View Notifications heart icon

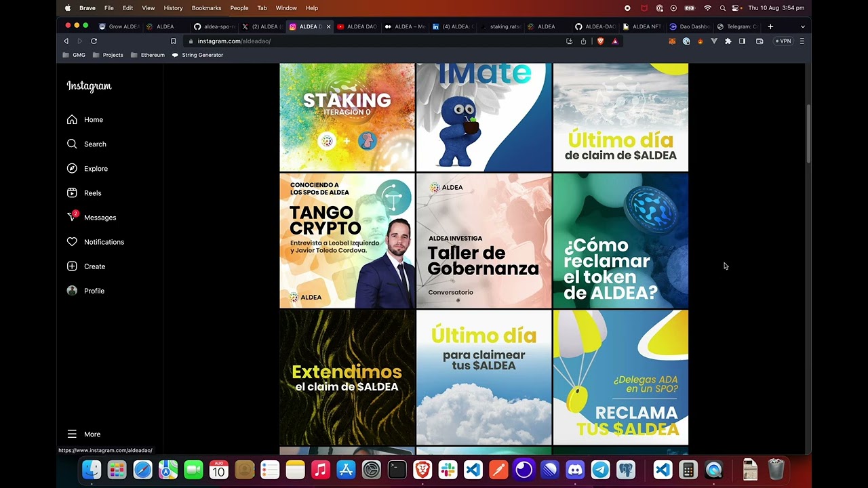click(72, 242)
